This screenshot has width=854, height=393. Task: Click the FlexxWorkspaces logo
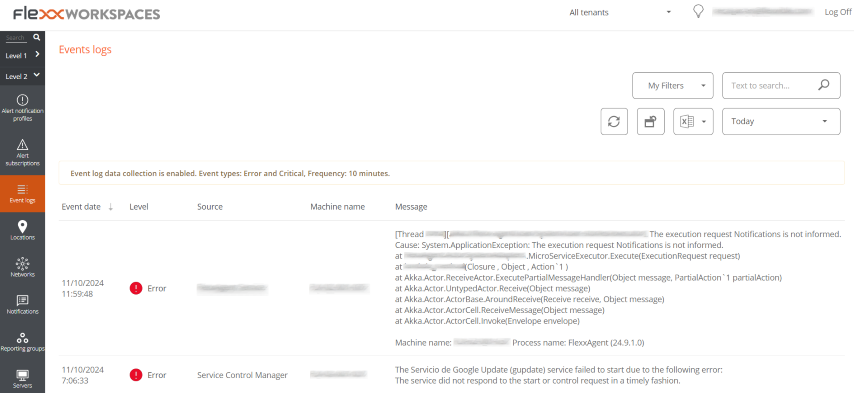[x=87, y=14]
